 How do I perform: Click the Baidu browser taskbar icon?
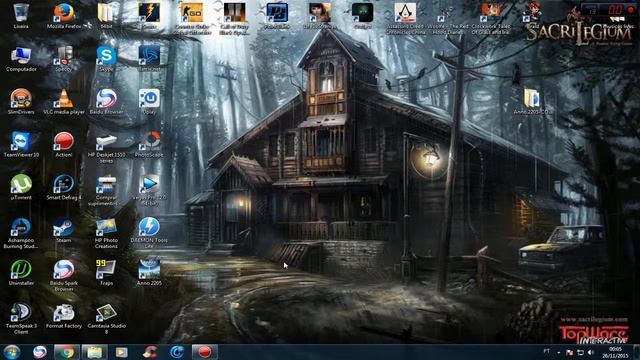tap(40, 352)
